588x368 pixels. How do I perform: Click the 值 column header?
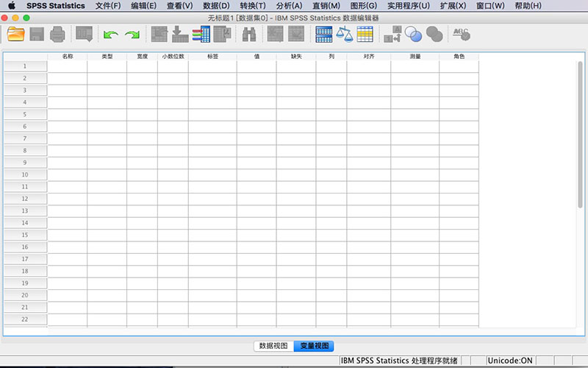257,57
